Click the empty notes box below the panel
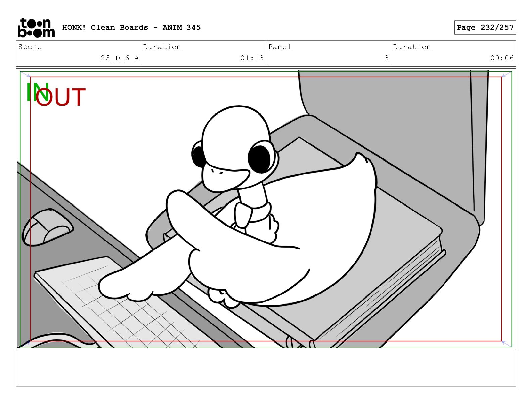 click(266, 369)
